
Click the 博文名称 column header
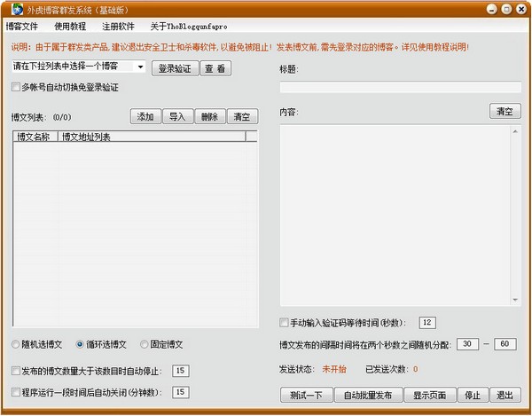pyautogui.click(x=35, y=137)
